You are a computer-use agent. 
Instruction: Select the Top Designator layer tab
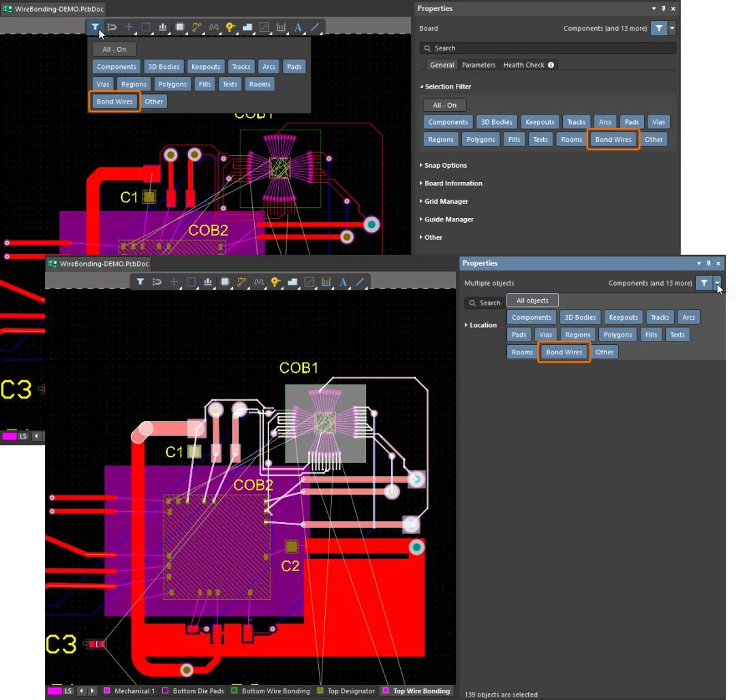(x=346, y=691)
